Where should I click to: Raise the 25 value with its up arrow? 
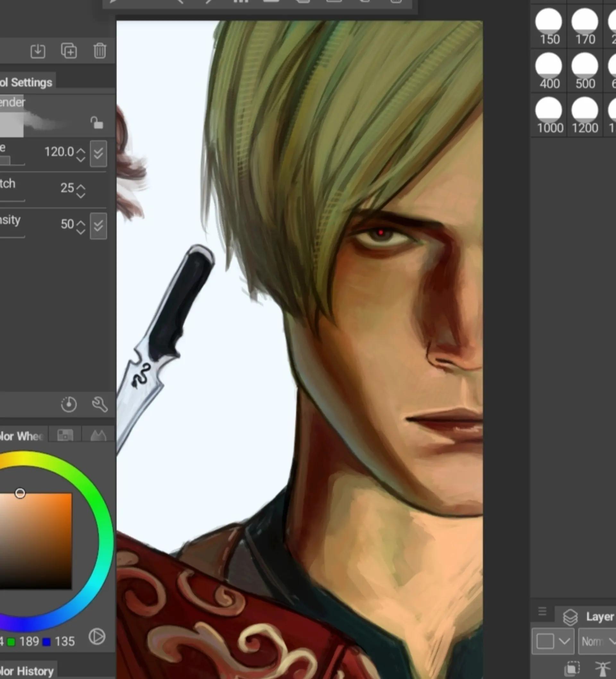[x=81, y=187]
